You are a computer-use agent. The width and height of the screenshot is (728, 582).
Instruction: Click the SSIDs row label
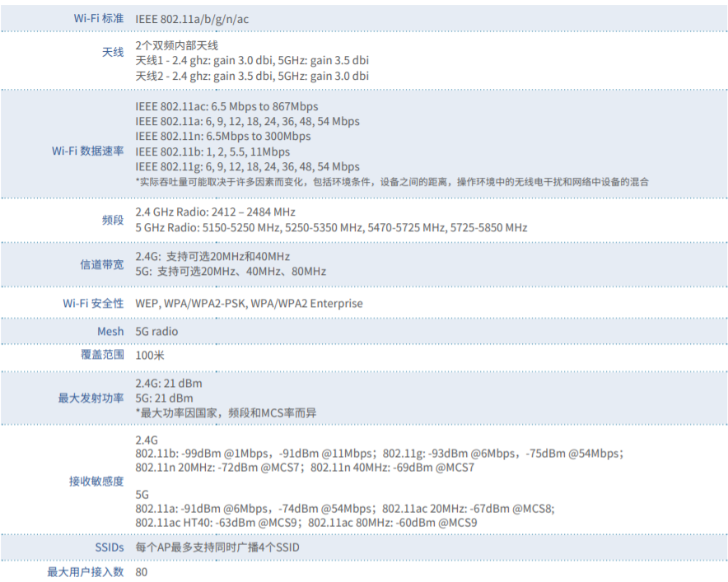(109, 547)
